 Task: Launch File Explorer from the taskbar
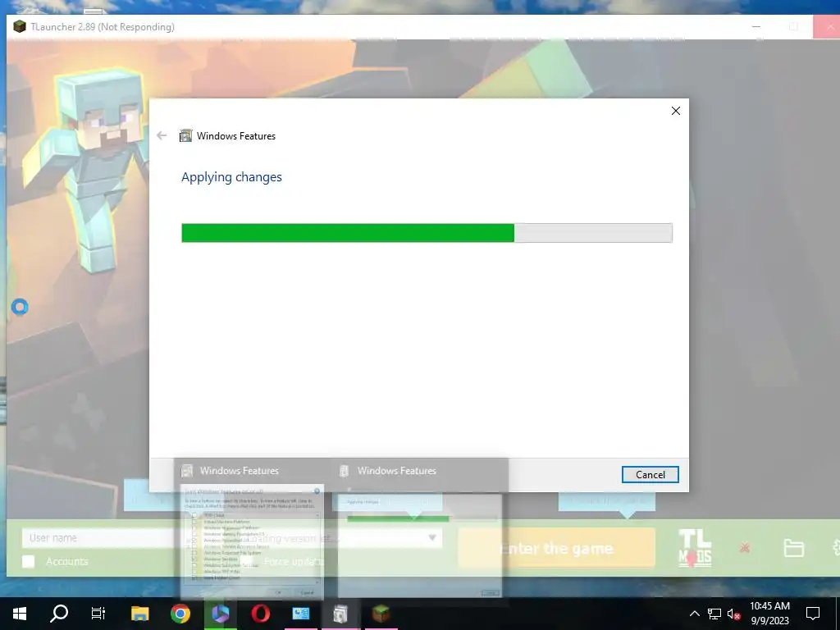pos(139,614)
